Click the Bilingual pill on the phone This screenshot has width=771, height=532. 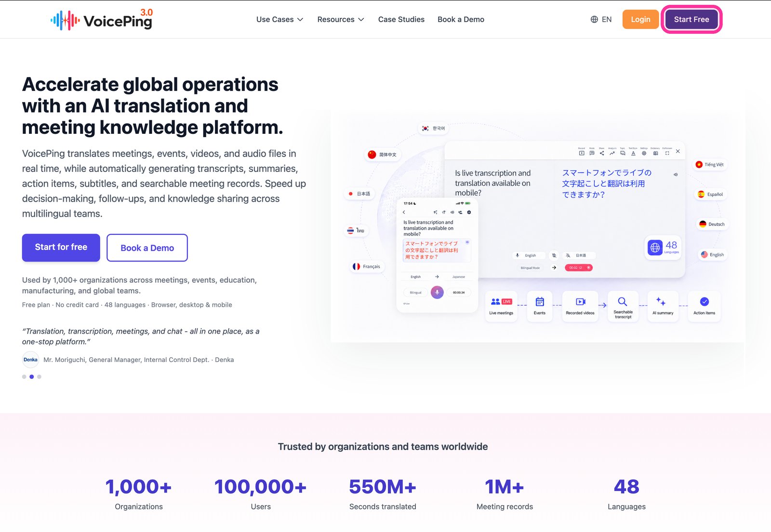[415, 292]
